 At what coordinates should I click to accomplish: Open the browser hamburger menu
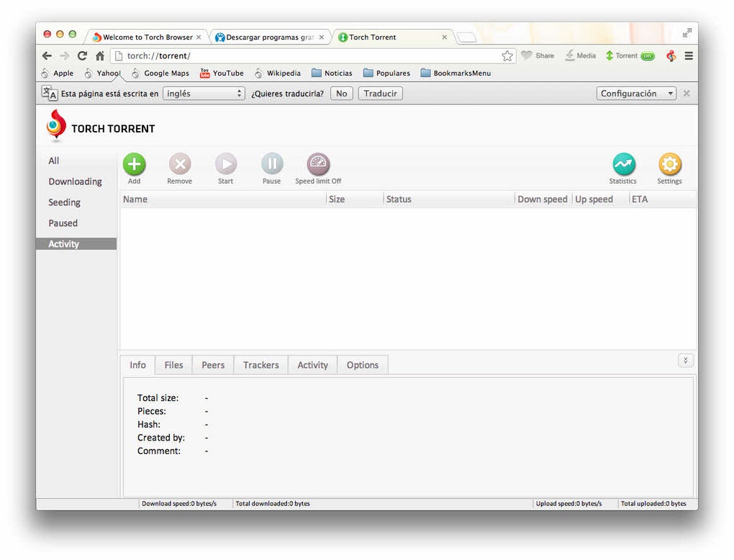[689, 55]
